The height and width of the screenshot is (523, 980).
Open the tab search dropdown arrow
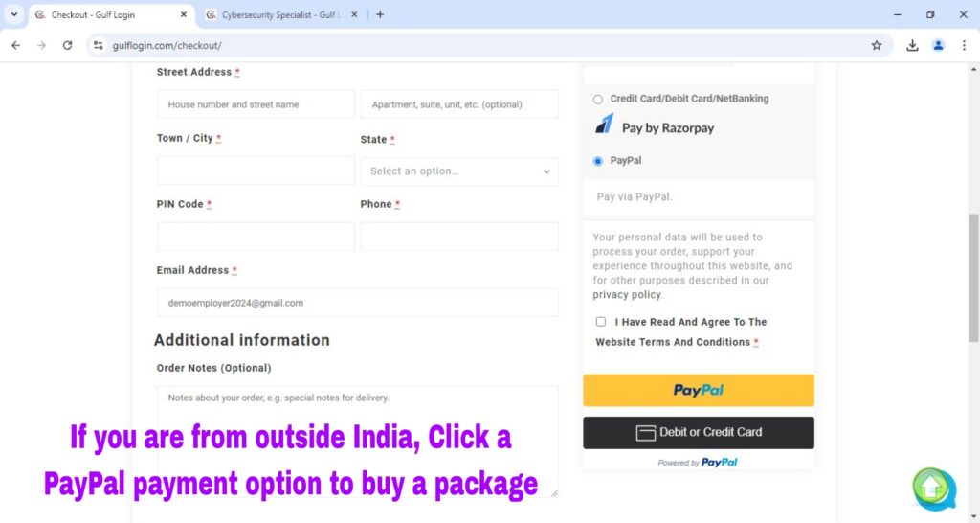(13, 14)
